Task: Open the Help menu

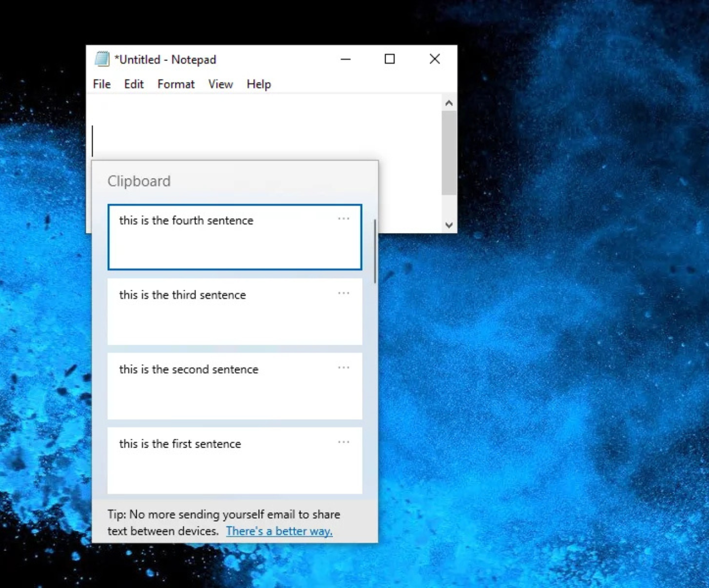Action: pos(258,84)
